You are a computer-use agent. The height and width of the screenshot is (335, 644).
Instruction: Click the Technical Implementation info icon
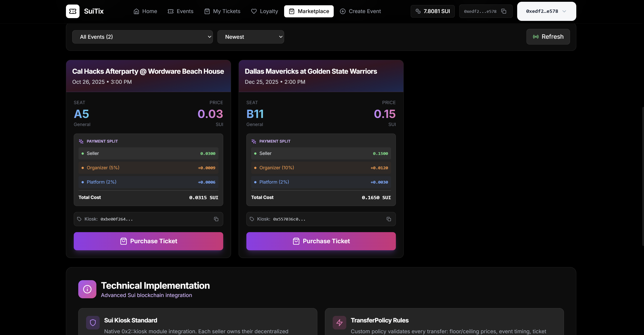coord(87,289)
